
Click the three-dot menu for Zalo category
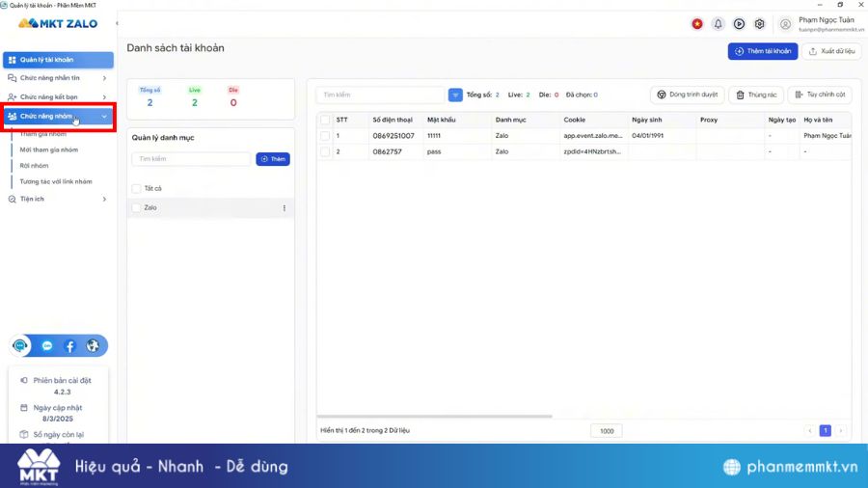pos(285,208)
